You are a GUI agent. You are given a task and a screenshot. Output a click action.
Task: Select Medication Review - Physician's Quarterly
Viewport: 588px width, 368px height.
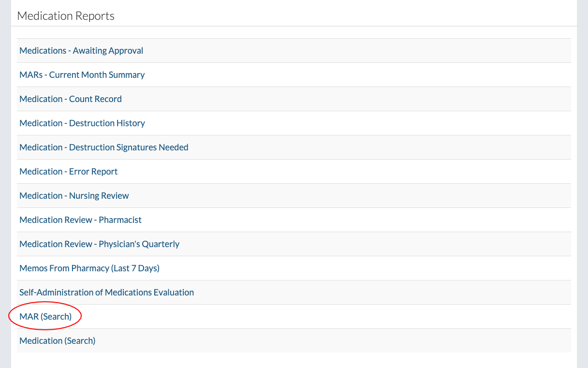99,244
